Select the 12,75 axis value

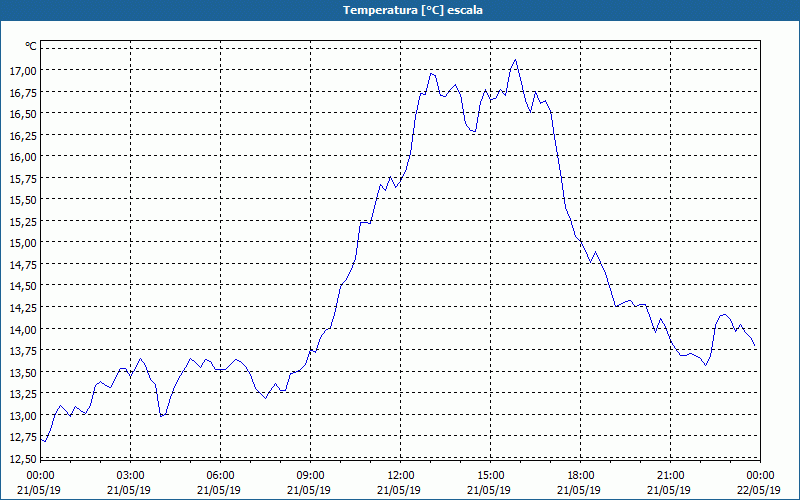(x=23, y=437)
